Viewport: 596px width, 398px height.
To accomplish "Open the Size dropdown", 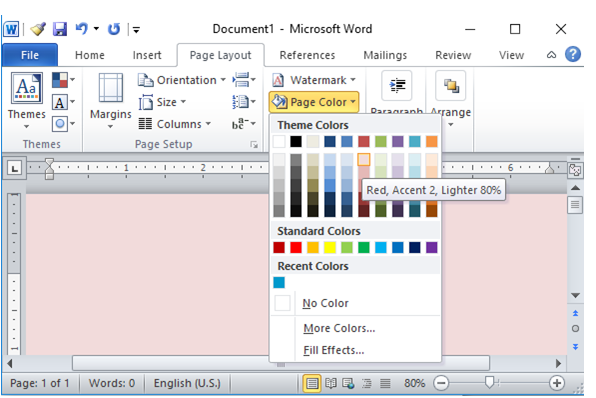I will click(162, 102).
